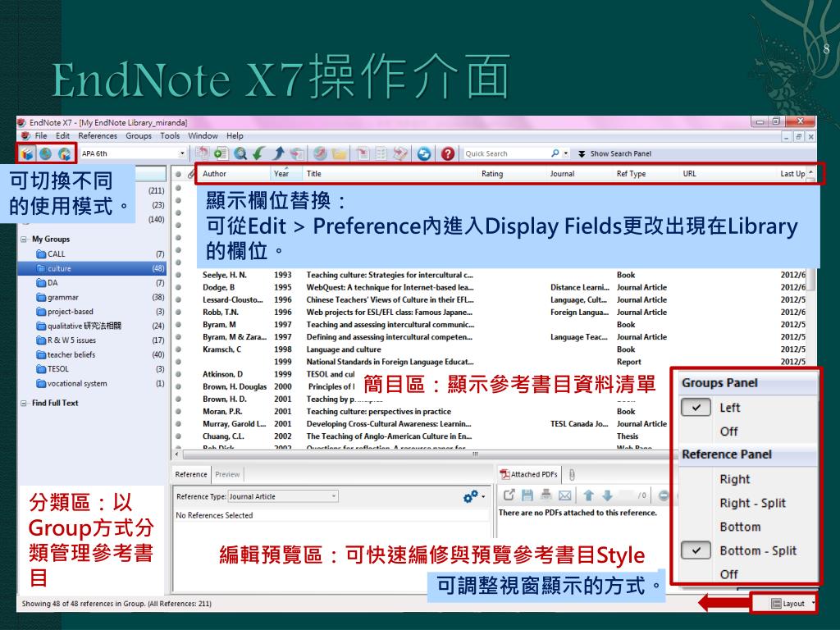Switch to Integrated Library & Online Search Mode icon
Image resolution: width=840 pixels, height=630 pixels.
pyautogui.click(x=64, y=153)
